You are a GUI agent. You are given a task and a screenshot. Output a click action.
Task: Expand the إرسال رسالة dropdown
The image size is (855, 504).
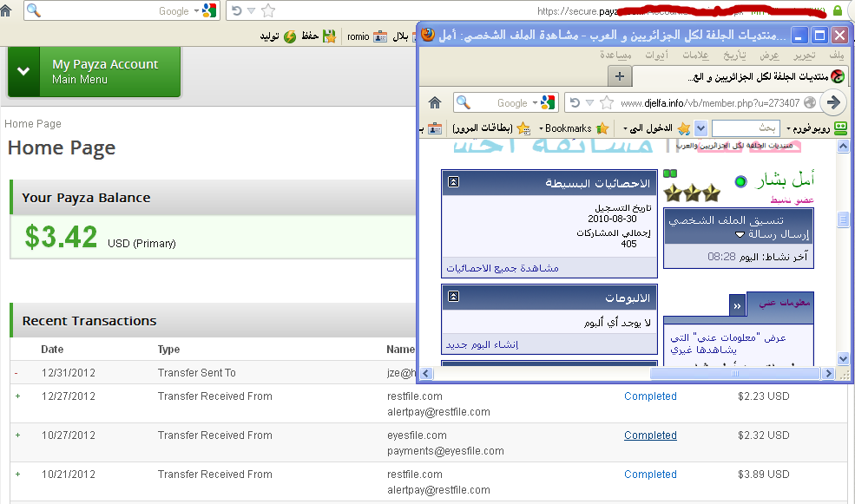point(740,235)
